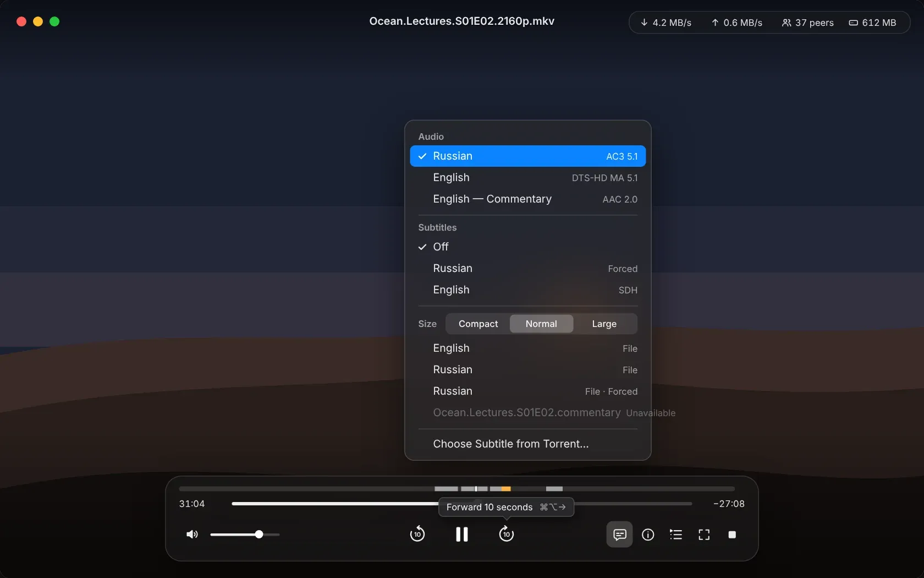Pause the video playback

pyautogui.click(x=462, y=535)
